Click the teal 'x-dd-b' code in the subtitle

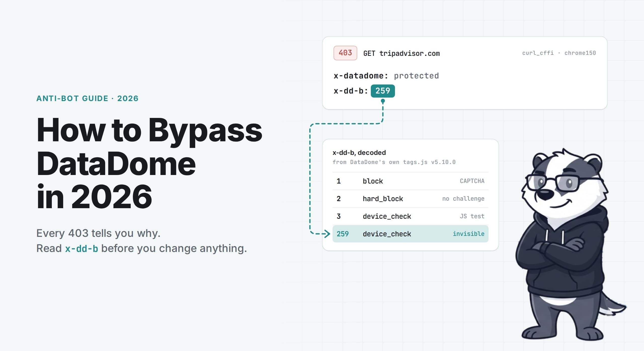(x=82, y=248)
